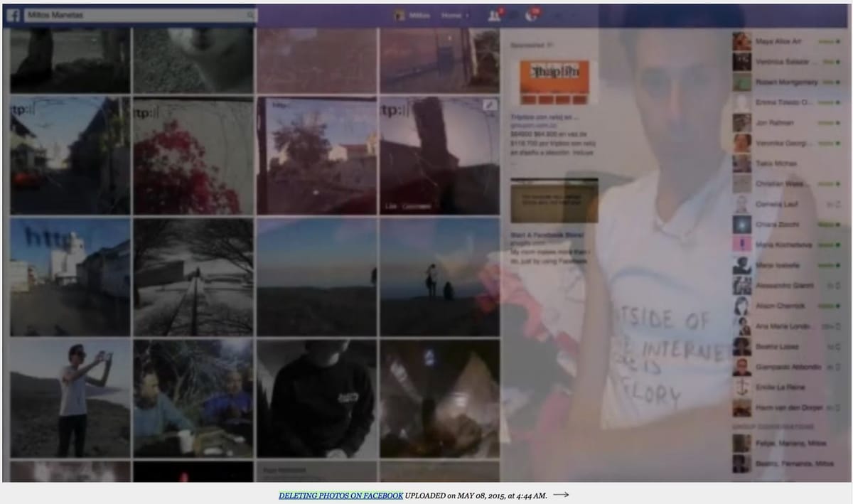853x504 pixels.
Task: Click Emma Toledo's chat avatar
Action: [x=742, y=102]
